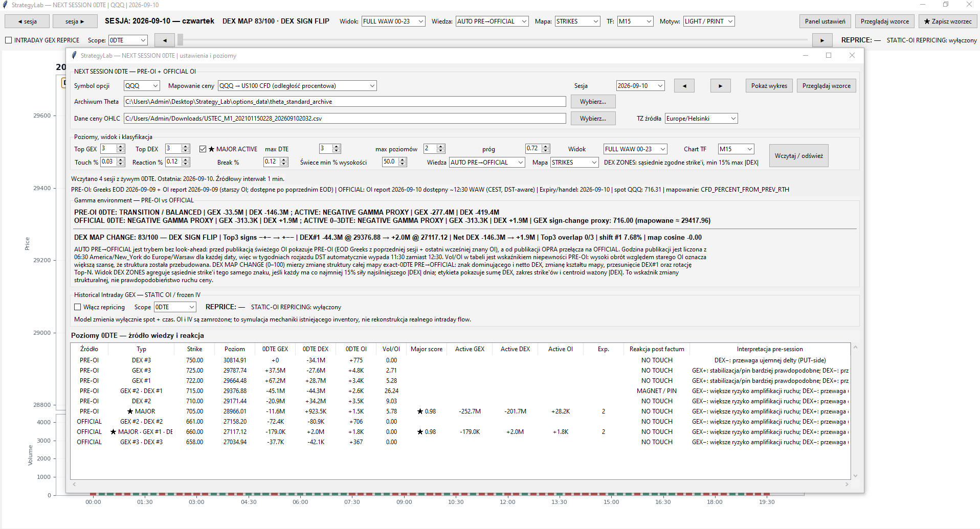Open the Symbol opcji dropdown
Screen dimensions: 980x529
pyautogui.click(x=142, y=86)
